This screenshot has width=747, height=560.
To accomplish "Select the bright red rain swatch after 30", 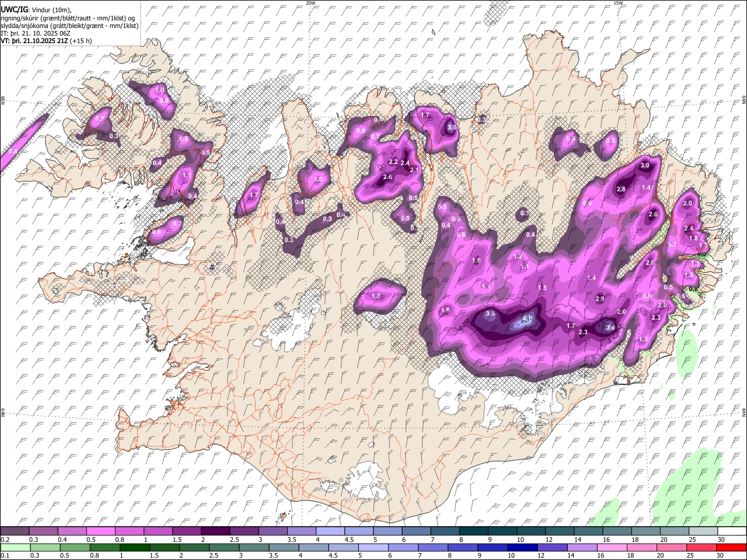I will 732,547.
